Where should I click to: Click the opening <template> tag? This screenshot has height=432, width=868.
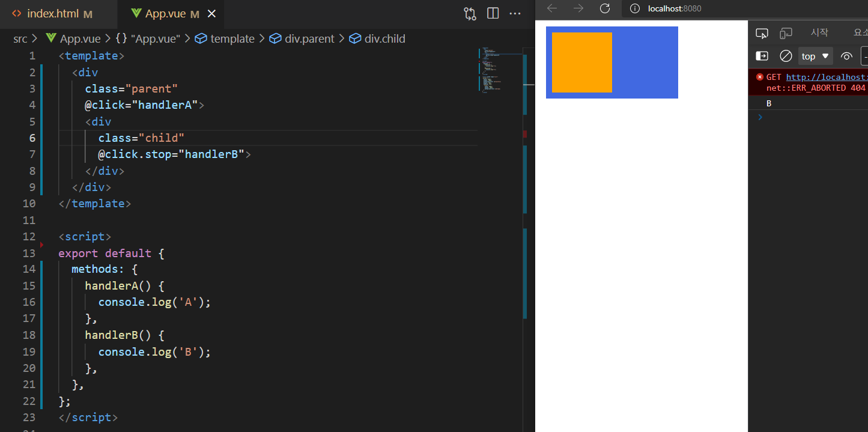91,56
